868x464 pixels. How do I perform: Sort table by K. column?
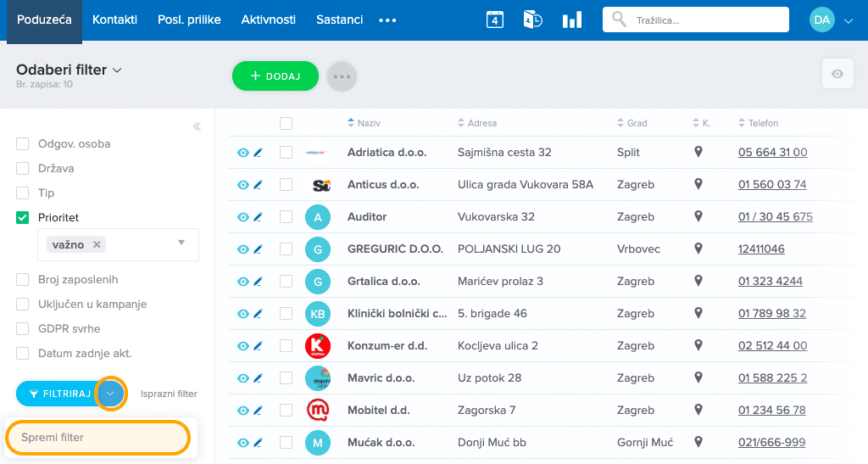(x=701, y=123)
